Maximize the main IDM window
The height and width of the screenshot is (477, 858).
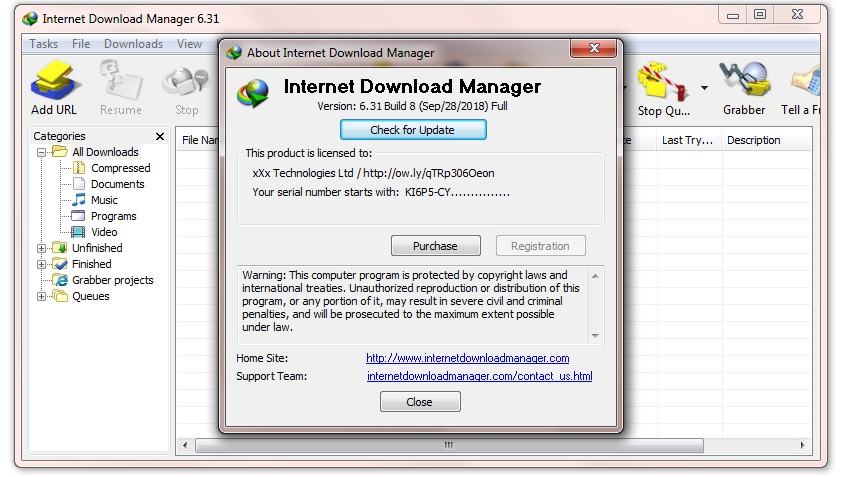[x=760, y=15]
